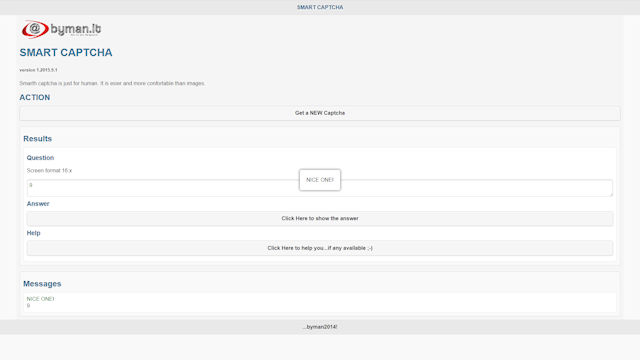Click the Smart captcha description sentence
Viewport: 640px width, 360px height.
tap(112, 83)
